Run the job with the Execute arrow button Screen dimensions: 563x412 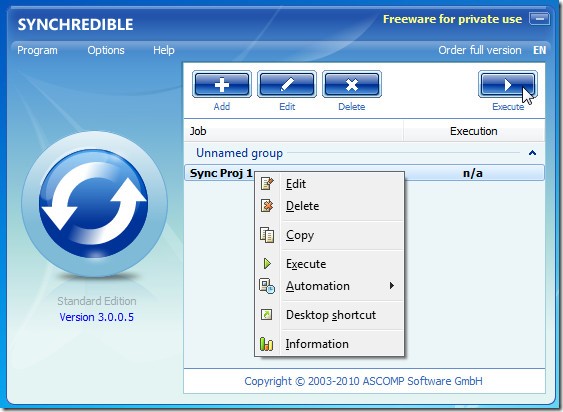point(508,84)
